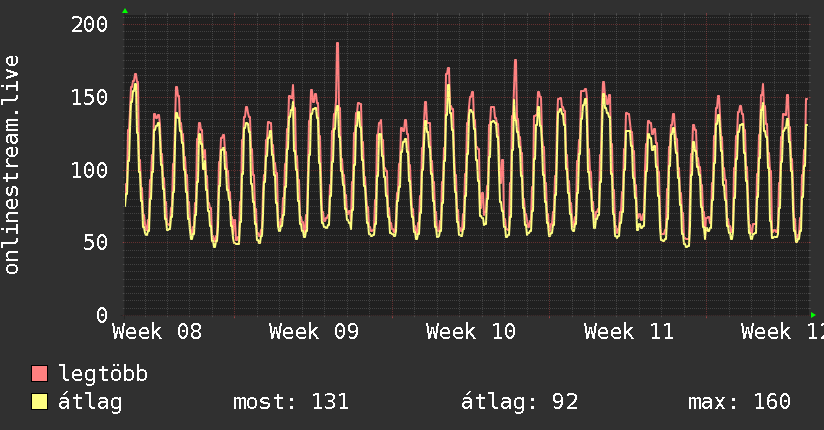Click the 100 y-axis value label

[89, 170]
